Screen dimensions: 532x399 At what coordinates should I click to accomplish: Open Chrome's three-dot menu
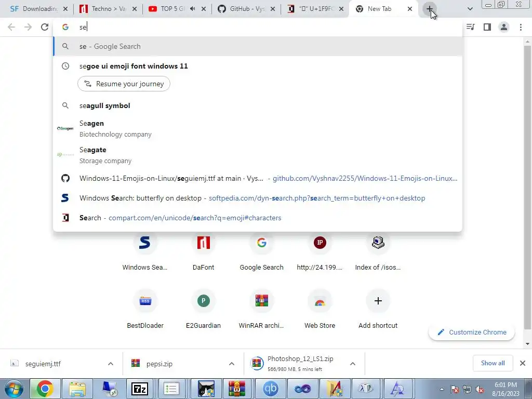coord(521,27)
